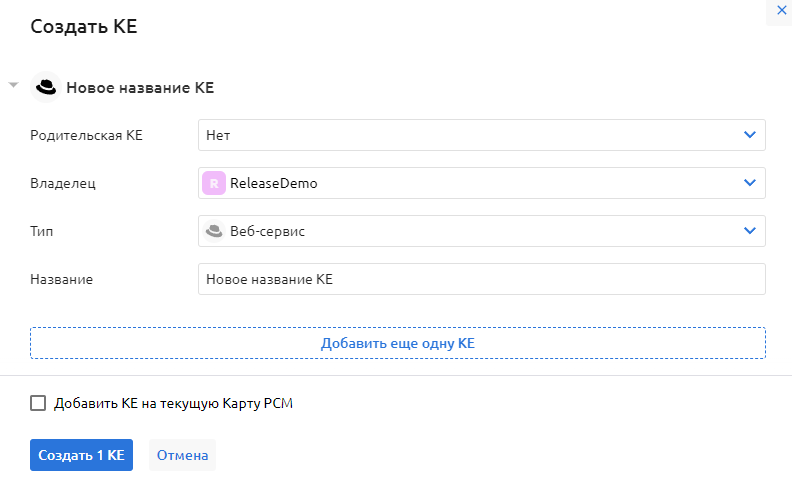792x478 pixels.
Task: Click the black hat icon in the section header
Action: (46, 88)
